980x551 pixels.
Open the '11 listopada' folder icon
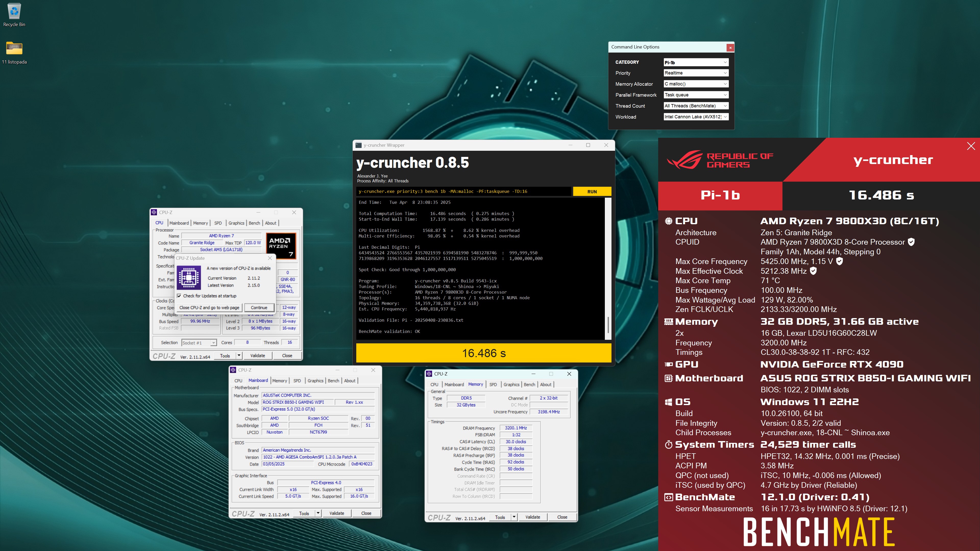(14, 53)
